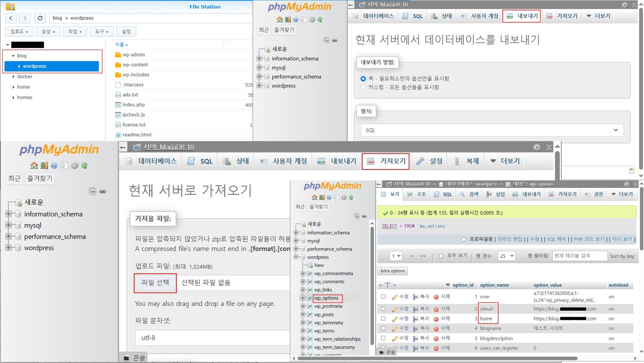Check the Show all rows checkbox
This screenshot has width=644, height=363.
click(441, 256)
